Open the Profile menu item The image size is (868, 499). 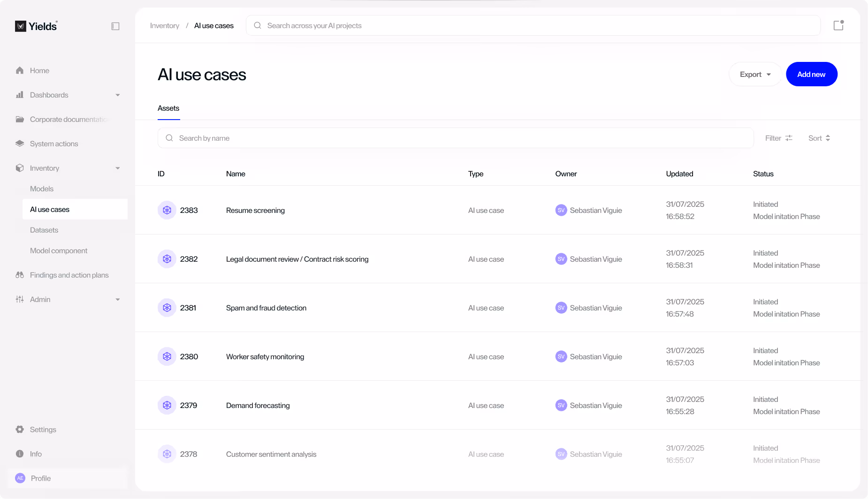(x=68, y=478)
